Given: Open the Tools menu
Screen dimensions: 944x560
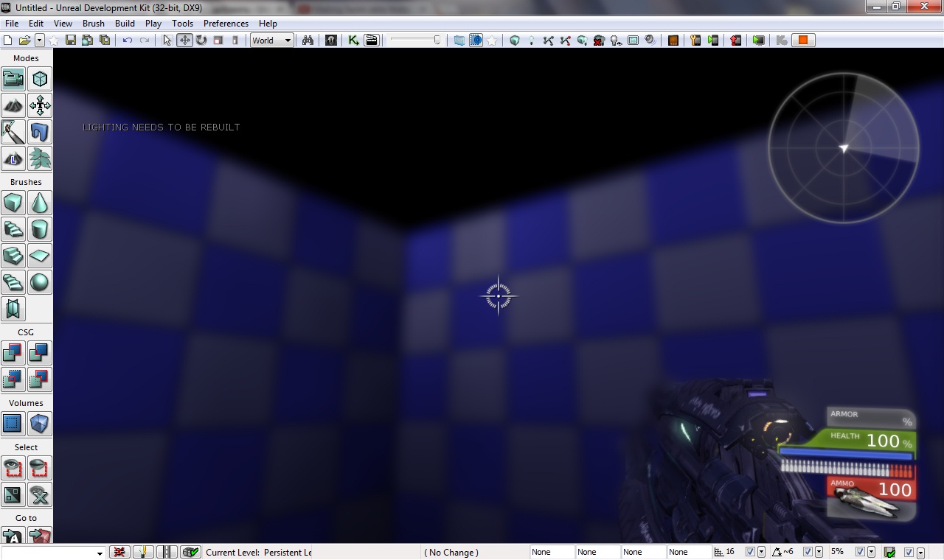Looking at the screenshot, I should [x=183, y=24].
